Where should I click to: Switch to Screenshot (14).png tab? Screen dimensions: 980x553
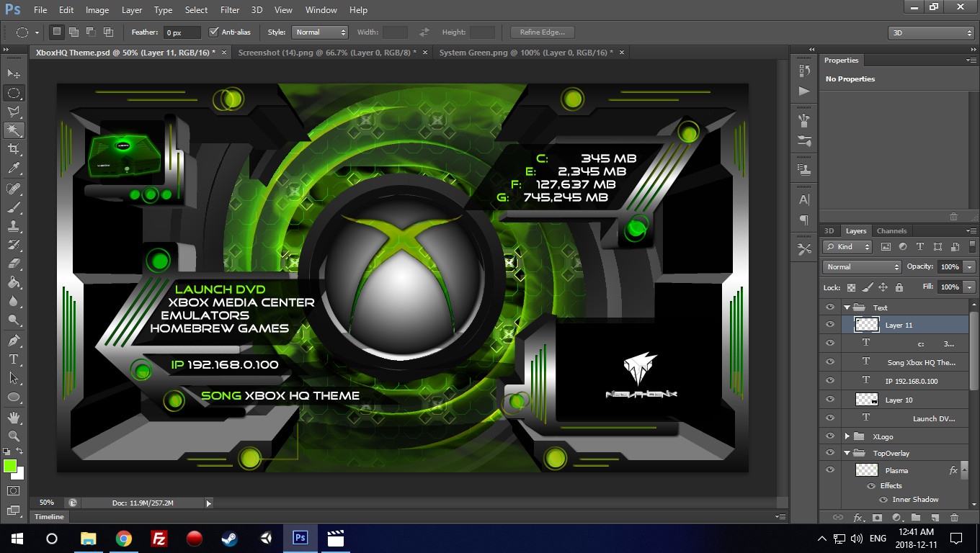click(327, 53)
